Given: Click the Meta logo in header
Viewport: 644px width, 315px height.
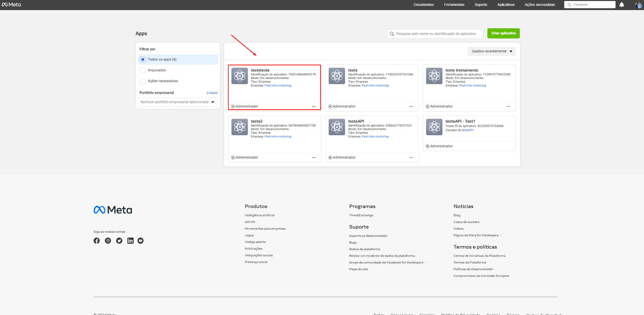Looking at the screenshot, I should tap(11, 5).
